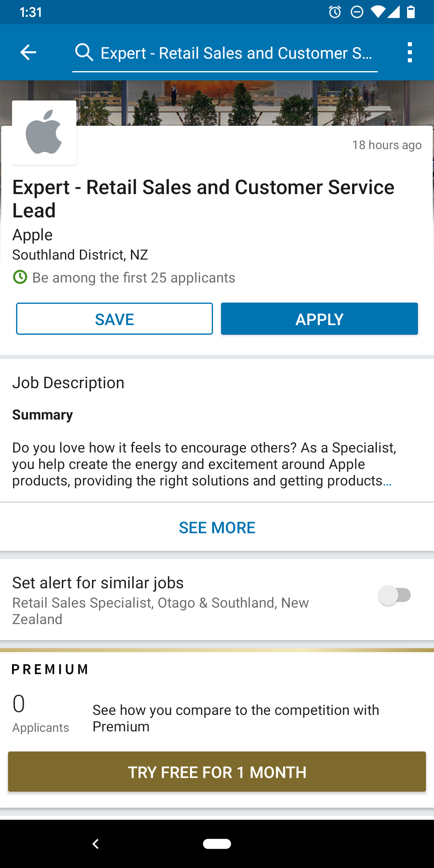434x868 pixels.
Task: Enable the similar jobs alert toggle
Action: (395, 595)
